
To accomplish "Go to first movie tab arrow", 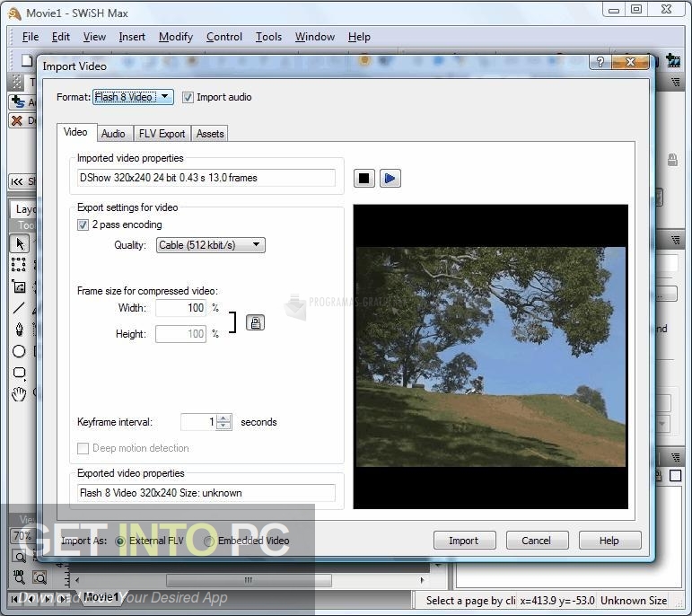I will [14, 599].
